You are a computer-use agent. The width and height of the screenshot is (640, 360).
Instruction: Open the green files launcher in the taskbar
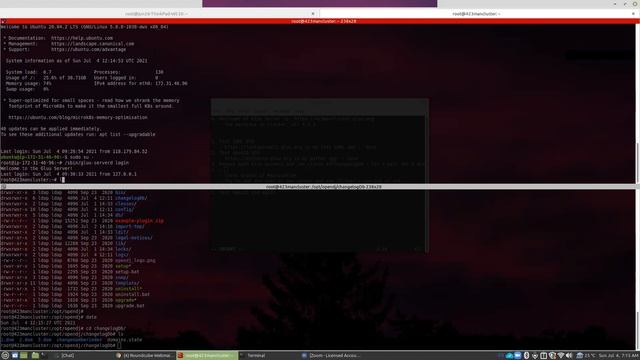pos(24,356)
